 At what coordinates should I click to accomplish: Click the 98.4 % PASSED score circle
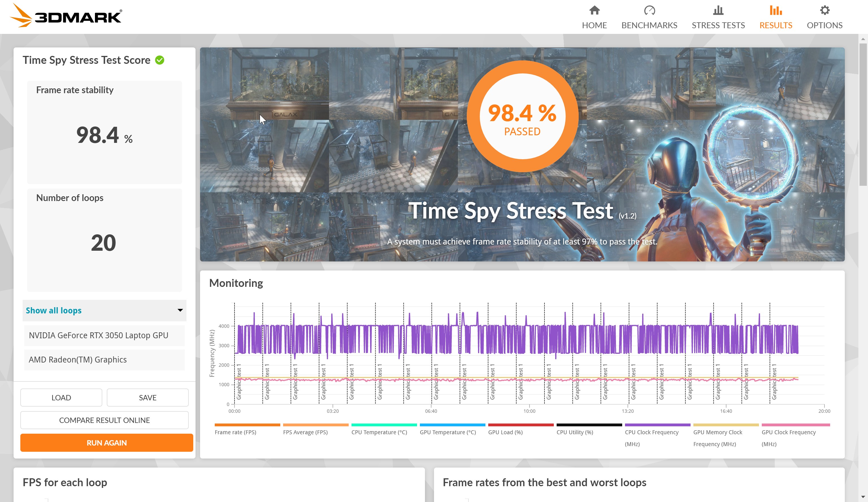(522, 116)
